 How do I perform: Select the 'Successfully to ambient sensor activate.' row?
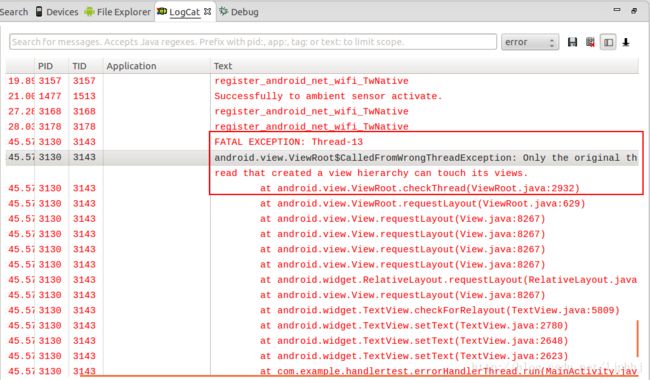(x=322, y=96)
